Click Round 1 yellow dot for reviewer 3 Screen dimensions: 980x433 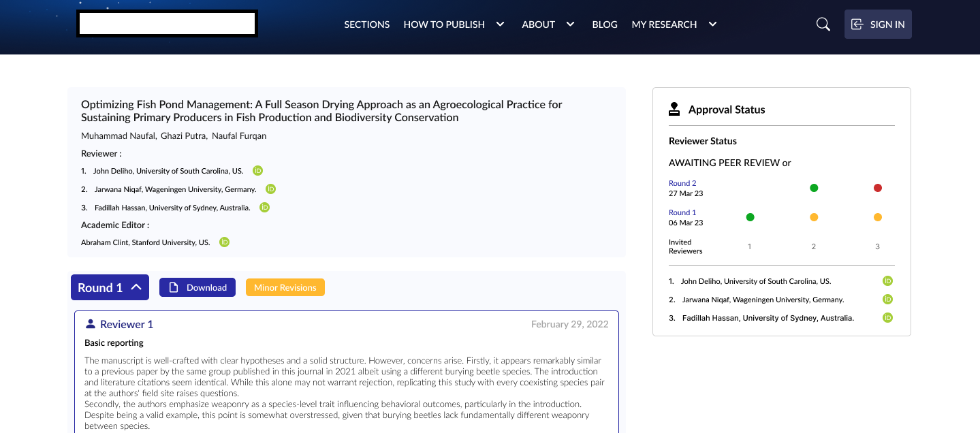tap(877, 217)
